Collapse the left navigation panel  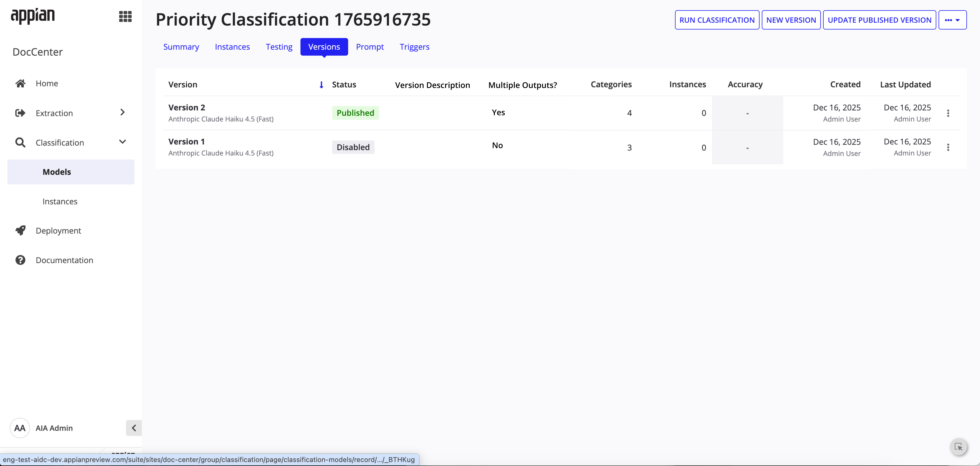(x=133, y=428)
